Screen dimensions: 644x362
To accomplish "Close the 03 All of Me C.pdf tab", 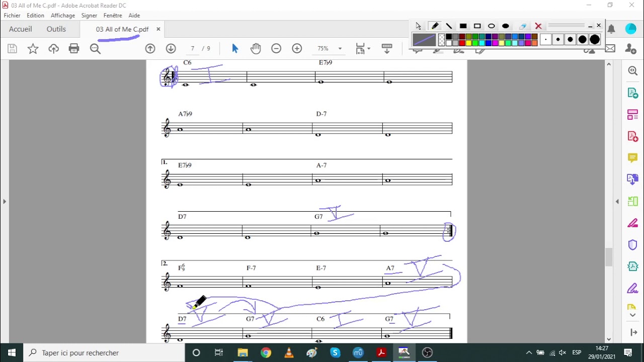I will click(158, 29).
